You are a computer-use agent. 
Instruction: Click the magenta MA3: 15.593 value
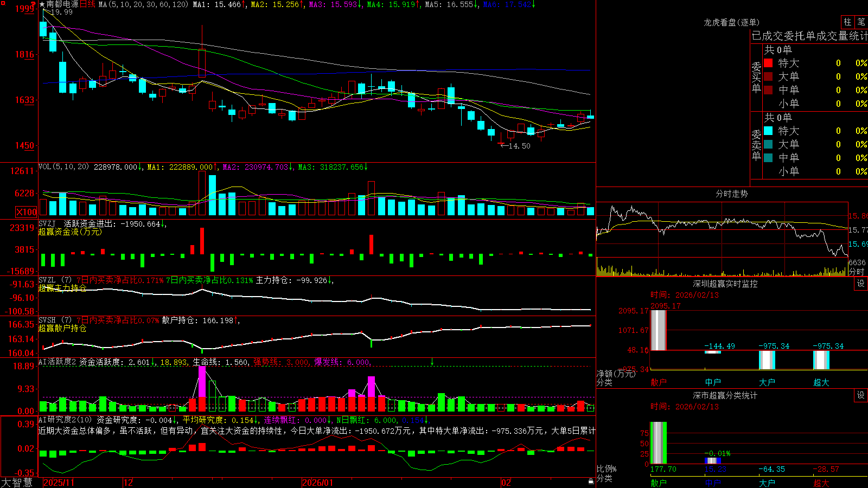[333, 4]
